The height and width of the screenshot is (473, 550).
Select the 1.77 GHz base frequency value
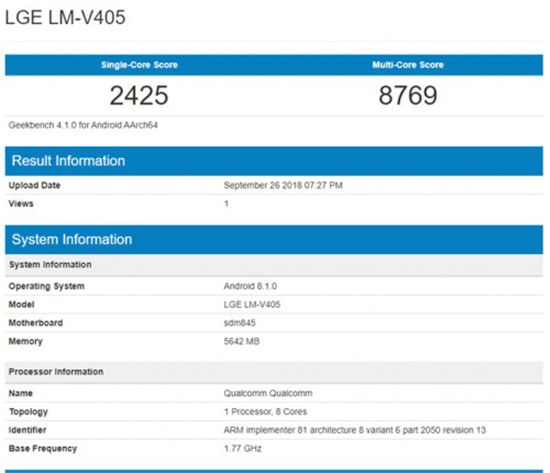[x=243, y=448]
